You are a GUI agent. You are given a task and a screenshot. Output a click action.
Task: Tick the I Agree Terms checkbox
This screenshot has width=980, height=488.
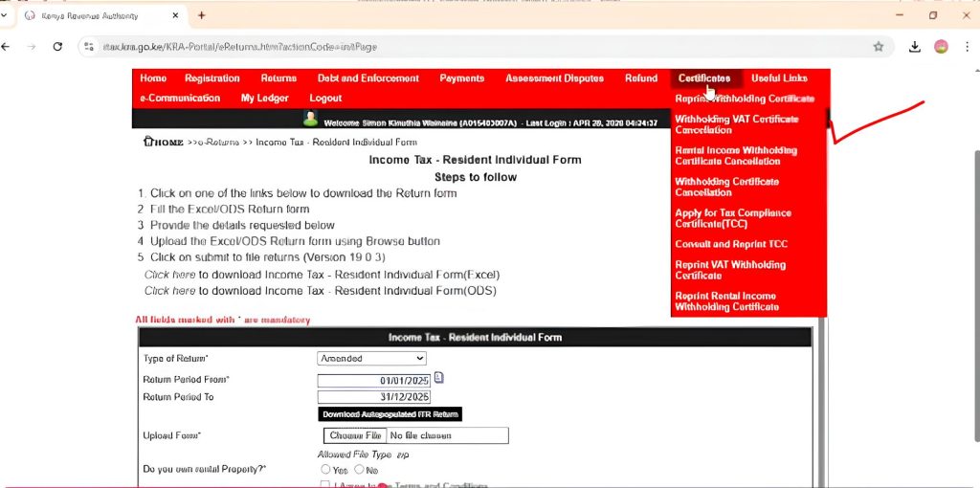pyautogui.click(x=324, y=485)
